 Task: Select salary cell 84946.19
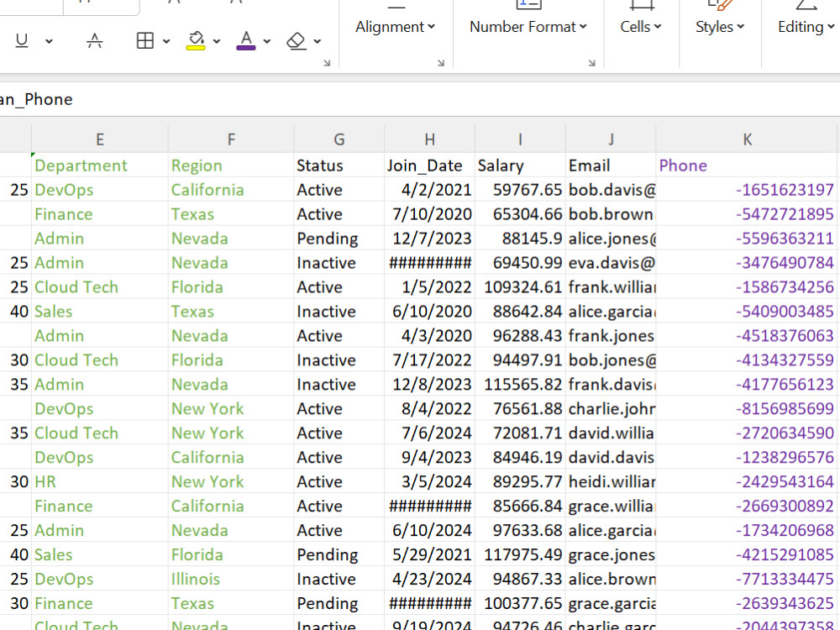click(x=520, y=458)
